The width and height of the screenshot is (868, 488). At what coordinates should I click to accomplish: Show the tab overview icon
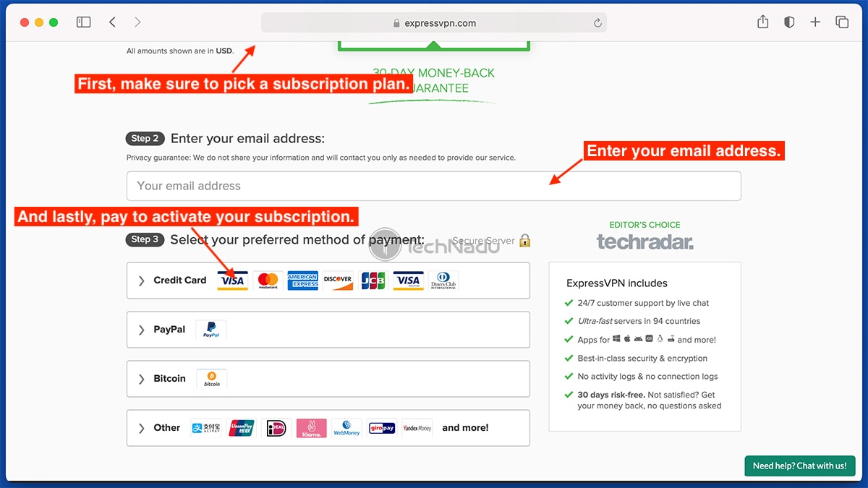pos(842,22)
